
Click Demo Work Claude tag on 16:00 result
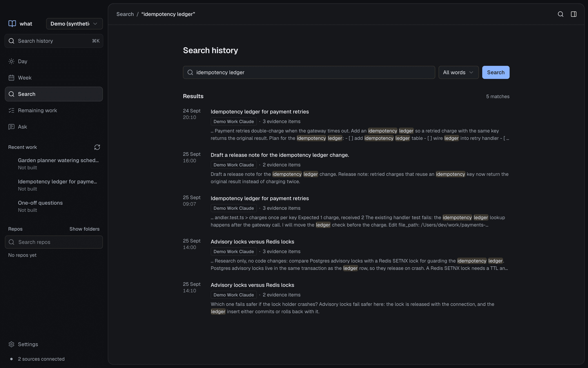point(234,165)
